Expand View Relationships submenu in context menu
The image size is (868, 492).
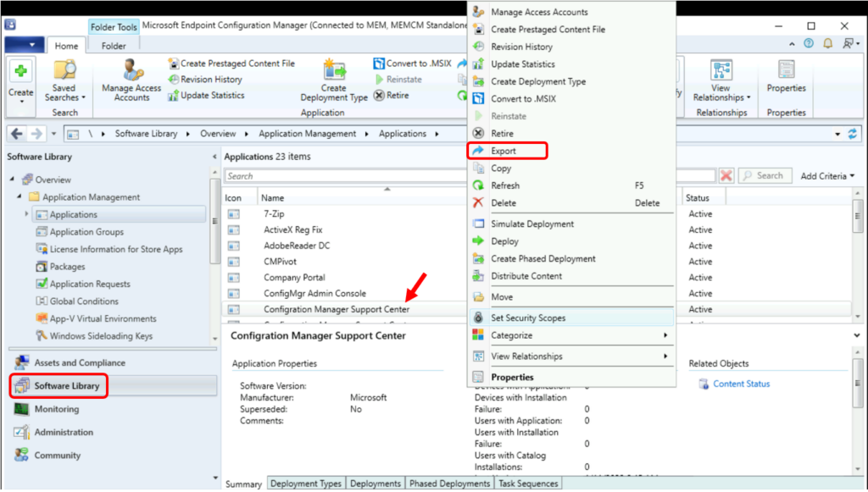572,357
